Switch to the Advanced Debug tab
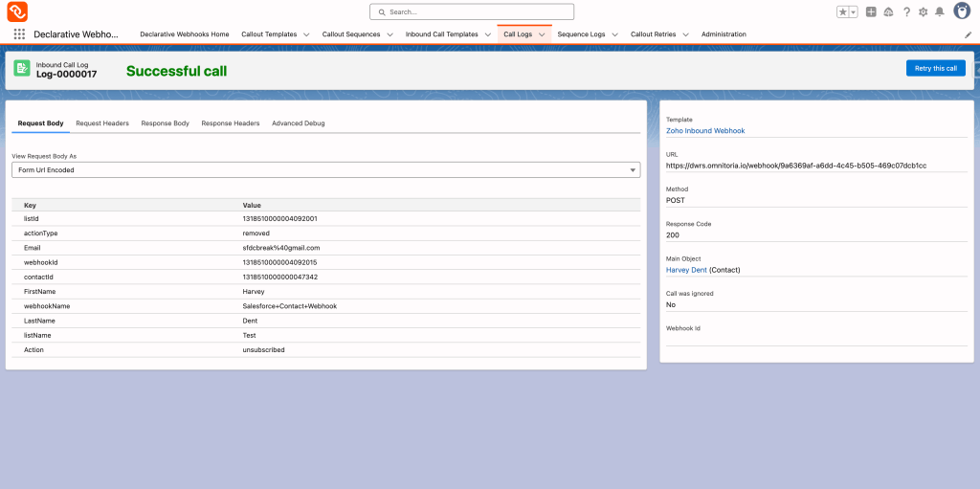The width and height of the screenshot is (980, 489). coord(299,123)
